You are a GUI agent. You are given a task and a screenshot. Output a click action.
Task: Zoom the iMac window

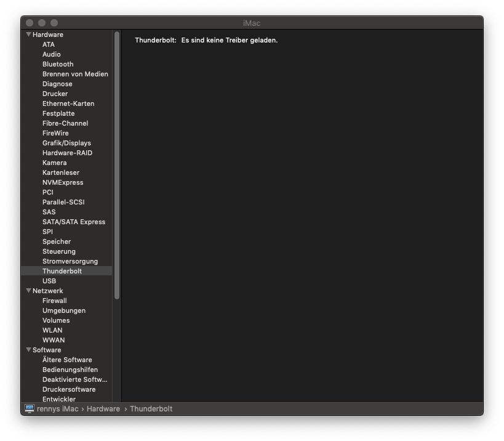coord(54,23)
